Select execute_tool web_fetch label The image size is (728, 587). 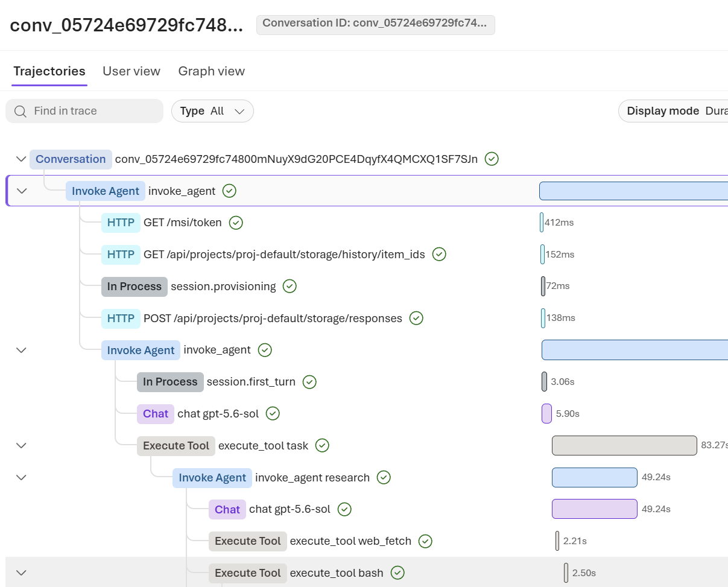pos(350,541)
